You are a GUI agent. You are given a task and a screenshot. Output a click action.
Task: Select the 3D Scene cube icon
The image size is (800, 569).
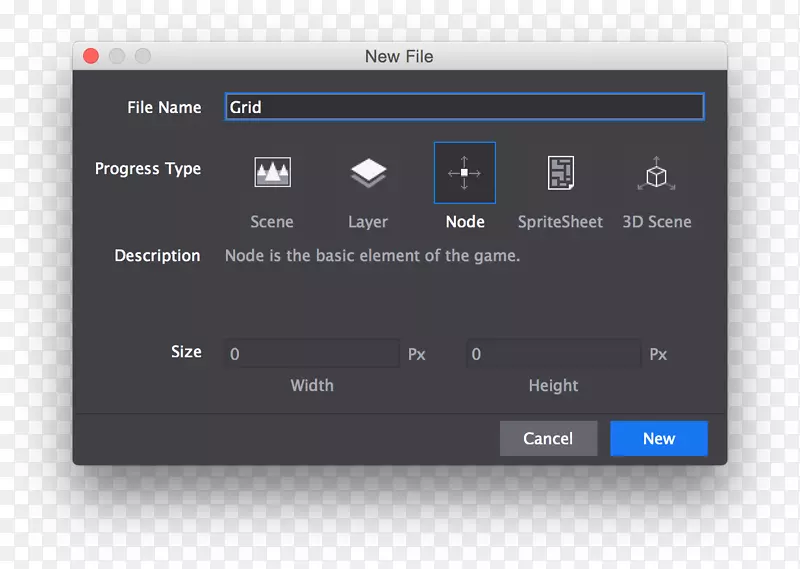click(656, 173)
